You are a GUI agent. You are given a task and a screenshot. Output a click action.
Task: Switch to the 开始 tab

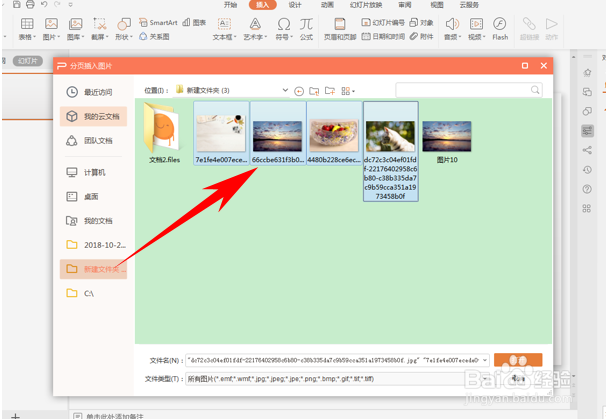230,5
